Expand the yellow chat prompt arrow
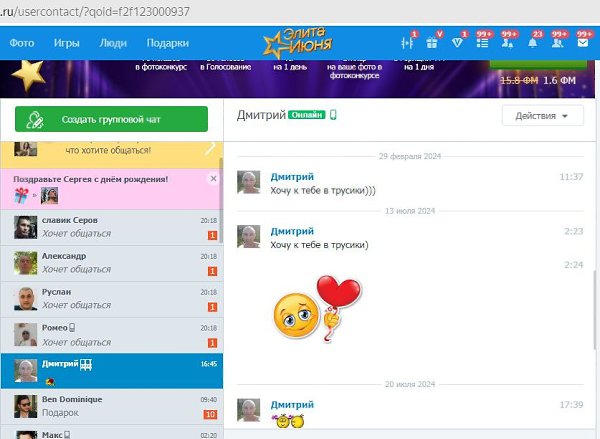The width and height of the screenshot is (600, 439). 209,149
